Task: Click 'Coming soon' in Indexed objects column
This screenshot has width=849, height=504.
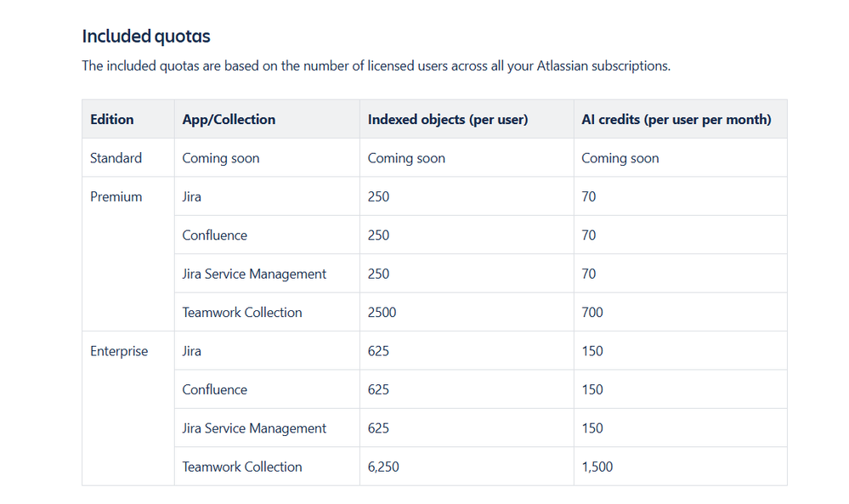Action: click(x=406, y=158)
